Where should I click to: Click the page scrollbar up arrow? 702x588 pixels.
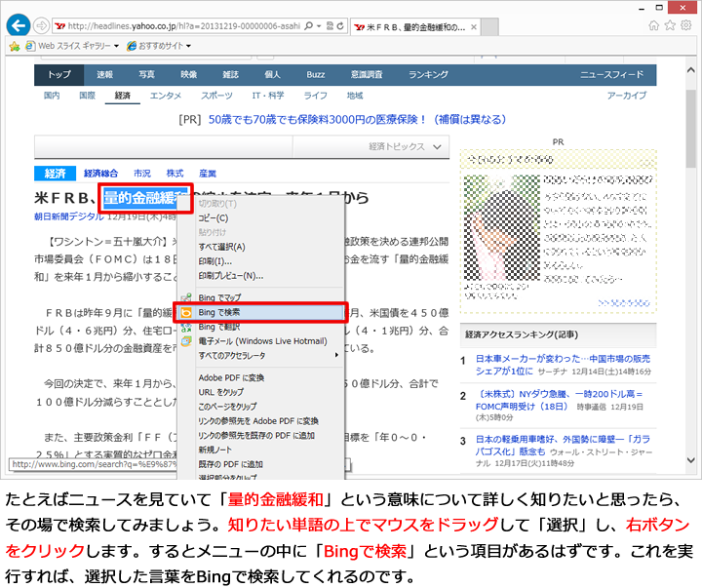(x=691, y=71)
